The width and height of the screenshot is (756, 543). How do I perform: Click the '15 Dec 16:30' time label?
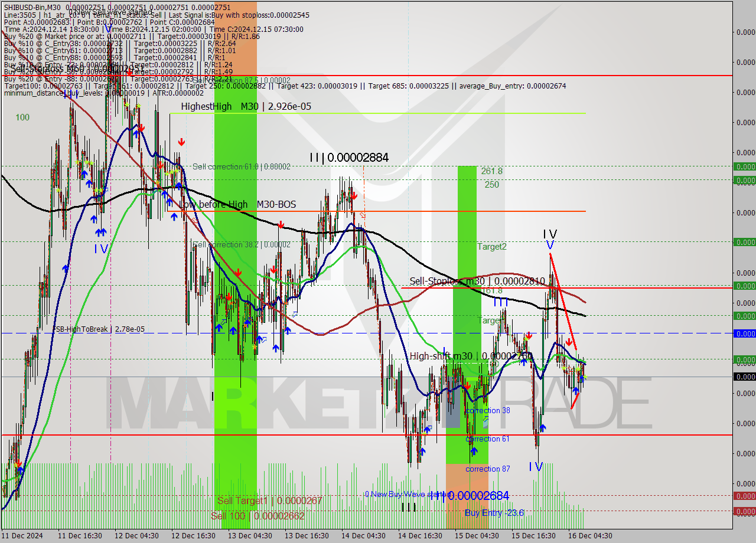point(533,536)
